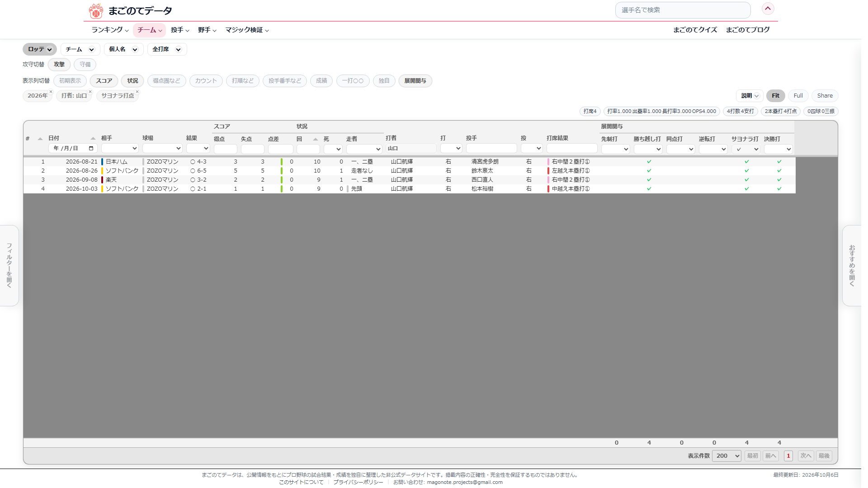Click the 選手名で検索 search field
Screen dimensions: 868x488
coord(683,10)
